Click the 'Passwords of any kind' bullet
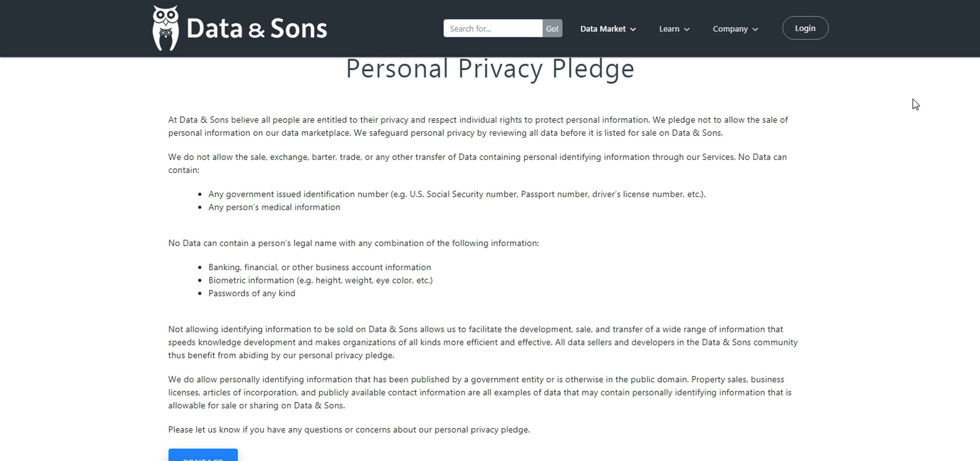This screenshot has width=980, height=461. 252,294
